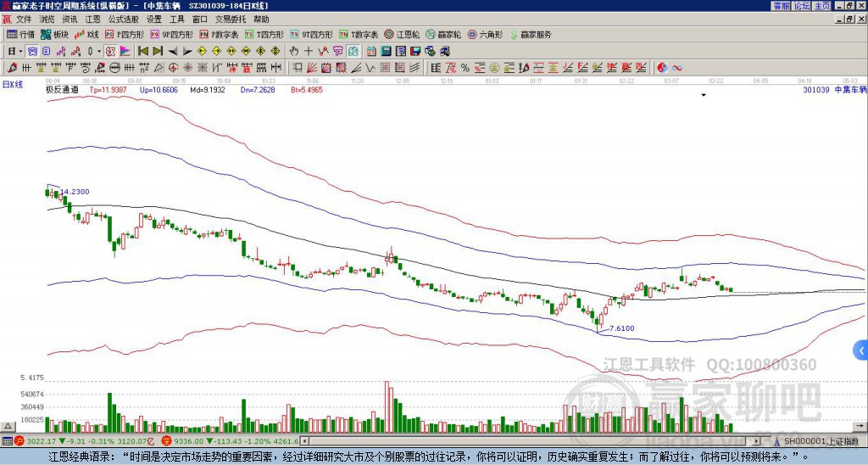
Task: Open the 9P四方形 tool
Action: (171, 34)
